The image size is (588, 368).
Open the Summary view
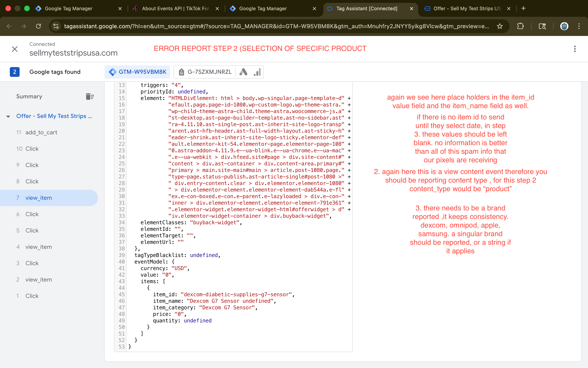(29, 96)
